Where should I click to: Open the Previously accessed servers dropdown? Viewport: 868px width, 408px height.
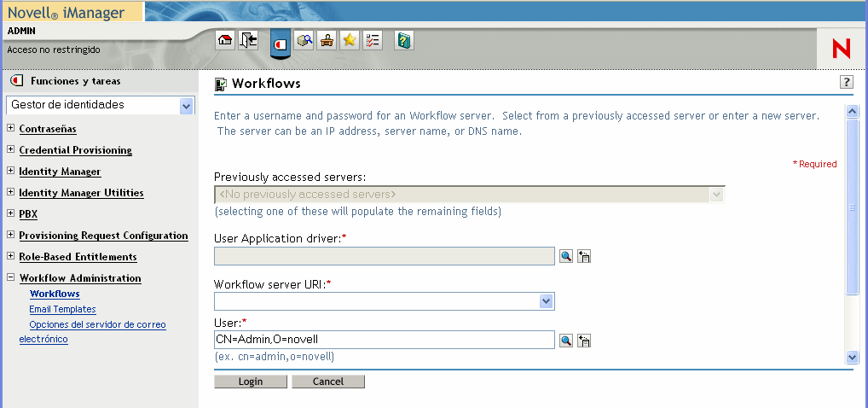717,195
